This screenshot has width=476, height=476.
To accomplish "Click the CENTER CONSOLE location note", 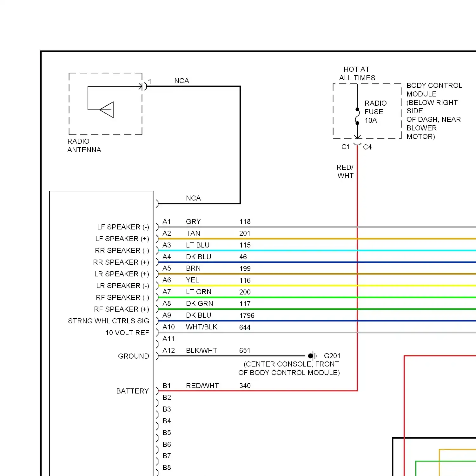I will (x=289, y=368).
